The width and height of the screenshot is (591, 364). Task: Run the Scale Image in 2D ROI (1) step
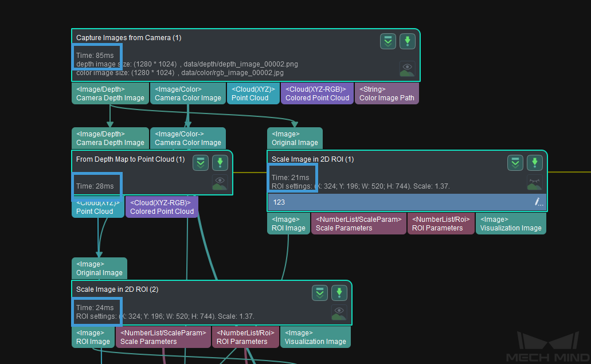click(x=534, y=163)
